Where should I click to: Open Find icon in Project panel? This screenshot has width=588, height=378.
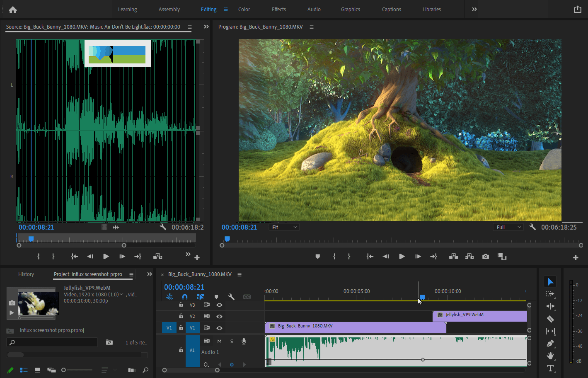145,370
